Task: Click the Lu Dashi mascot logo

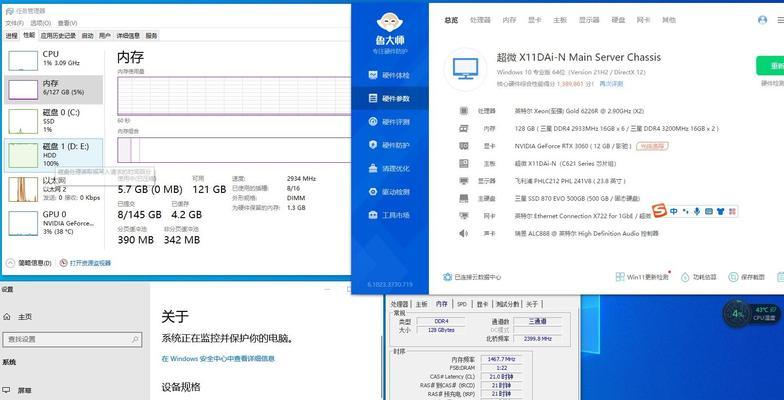Action: (x=390, y=22)
